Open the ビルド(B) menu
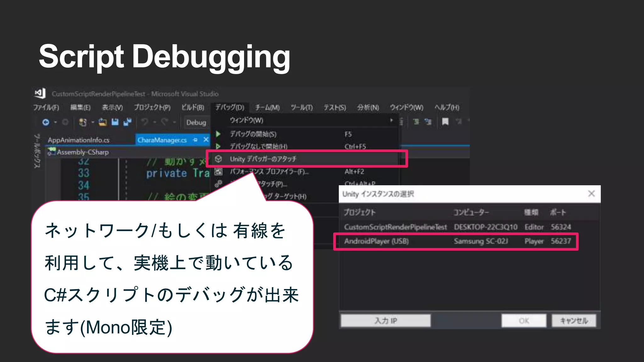644x362 pixels. coord(193,107)
